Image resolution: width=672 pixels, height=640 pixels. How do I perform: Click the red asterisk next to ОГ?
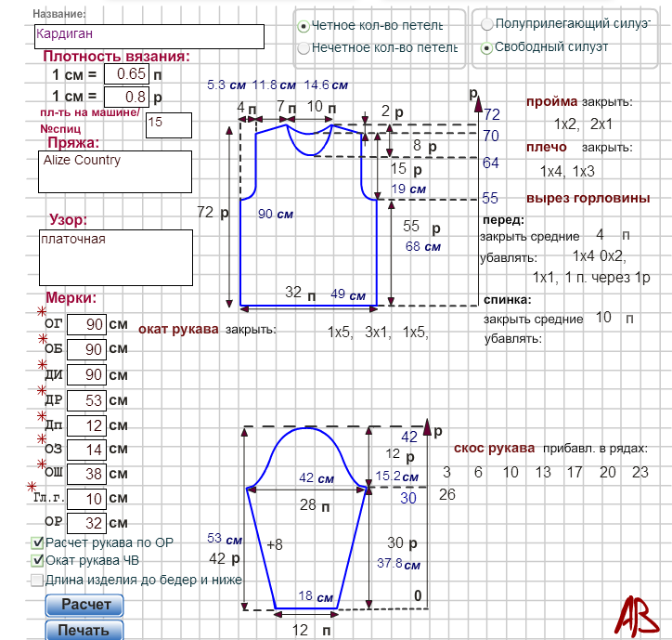[x=42, y=311]
